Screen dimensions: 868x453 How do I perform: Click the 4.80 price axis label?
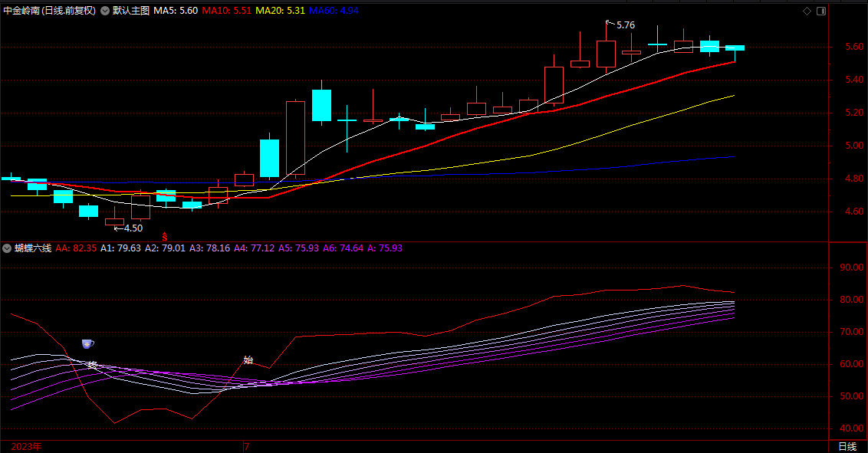(854, 179)
